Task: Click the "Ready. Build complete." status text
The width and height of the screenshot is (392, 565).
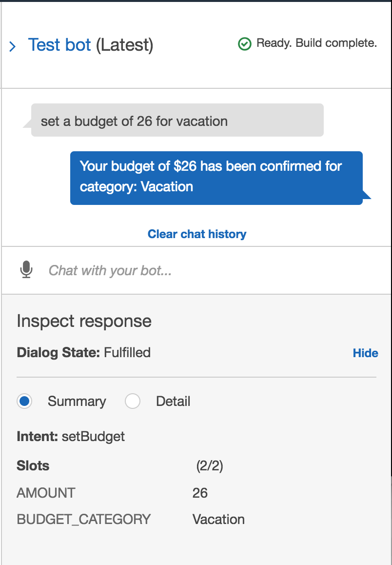Action: [316, 43]
